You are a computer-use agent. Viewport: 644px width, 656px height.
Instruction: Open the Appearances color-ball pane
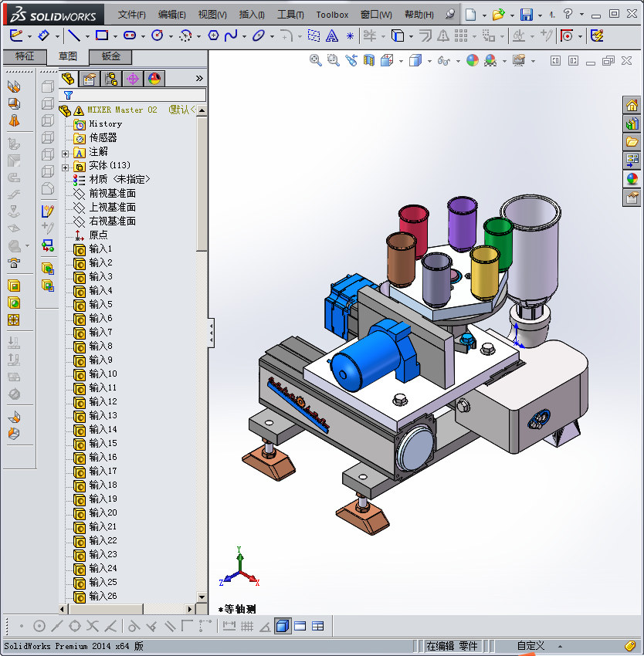(632, 179)
